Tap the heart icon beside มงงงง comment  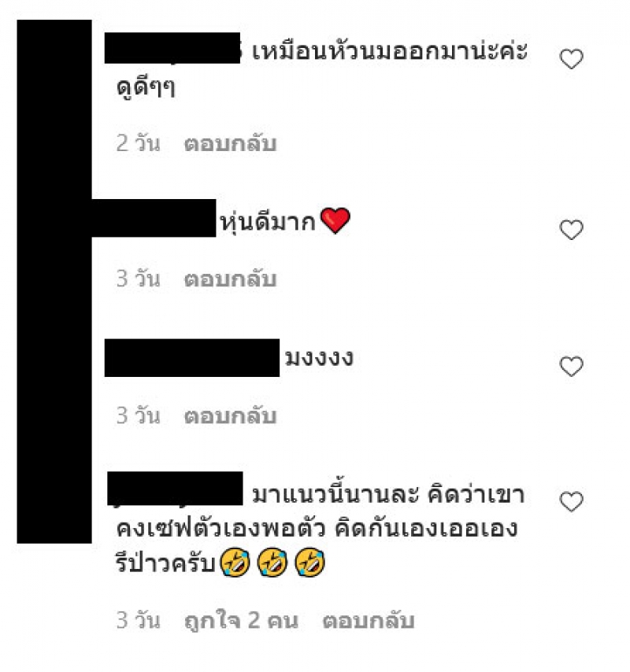click(571, 367)
